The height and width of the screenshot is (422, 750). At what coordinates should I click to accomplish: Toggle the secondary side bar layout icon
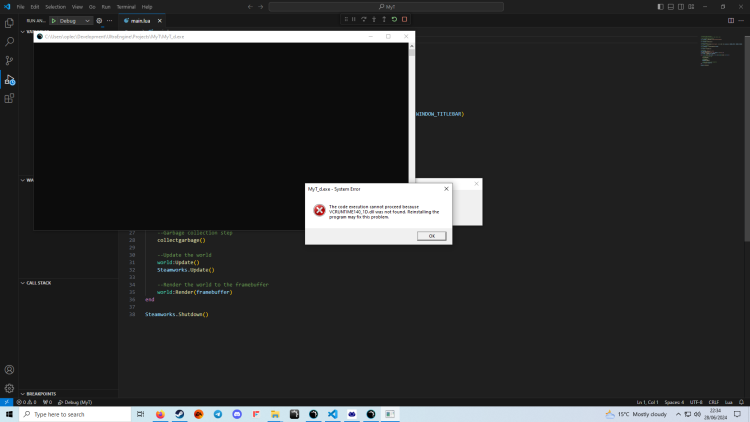click(x=681, y=7)
